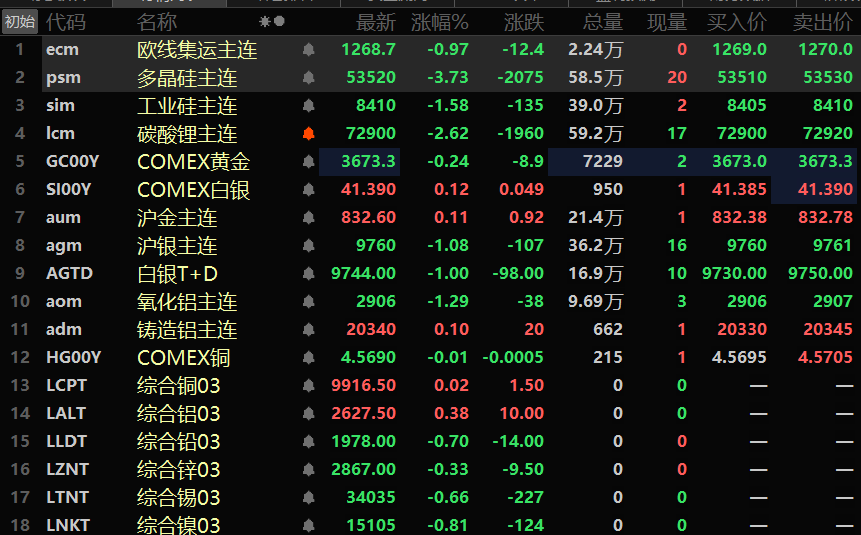
Task: Select the 欧线集运主连 contract name
Action: coord(197,50)
